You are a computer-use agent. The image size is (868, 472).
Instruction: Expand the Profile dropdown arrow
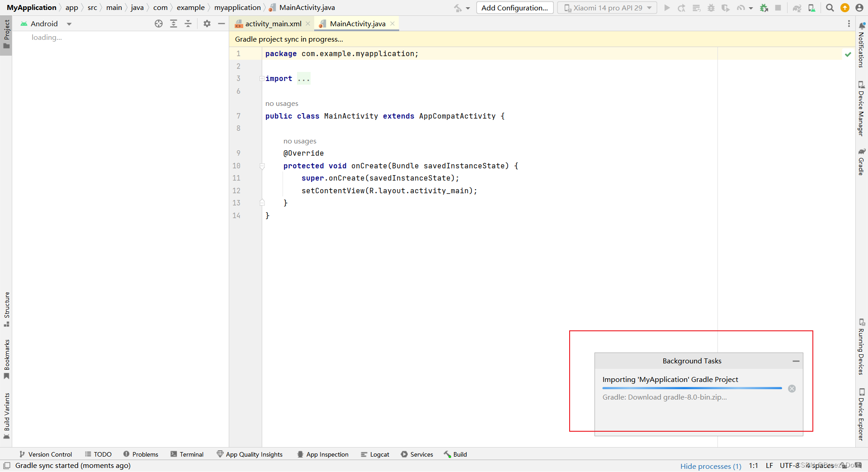tap(751, 8)
